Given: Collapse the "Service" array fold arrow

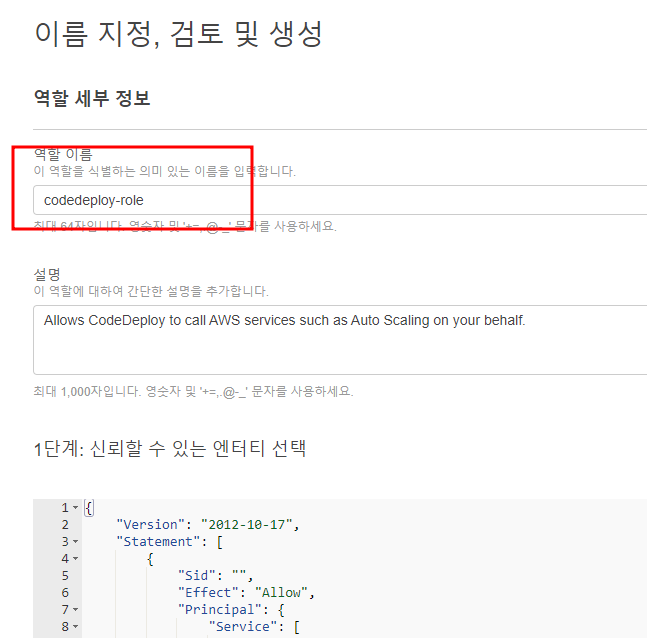Looking at the screenshot, I should pos(76,627).
